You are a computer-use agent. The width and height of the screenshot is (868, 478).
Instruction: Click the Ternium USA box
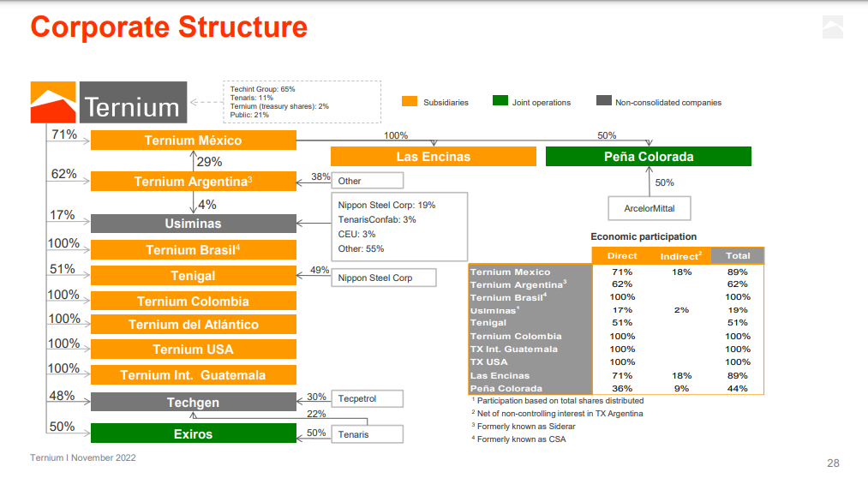click(x=193, y=350)
